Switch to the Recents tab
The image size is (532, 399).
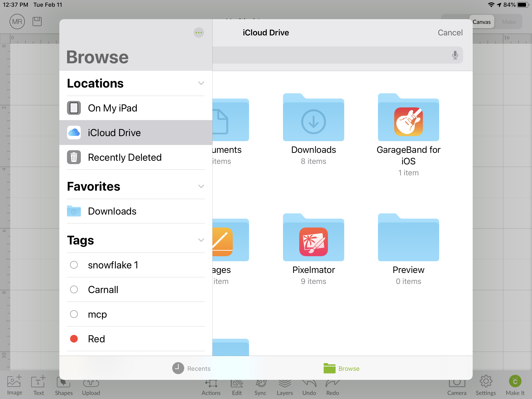click(x=191, y=368)
